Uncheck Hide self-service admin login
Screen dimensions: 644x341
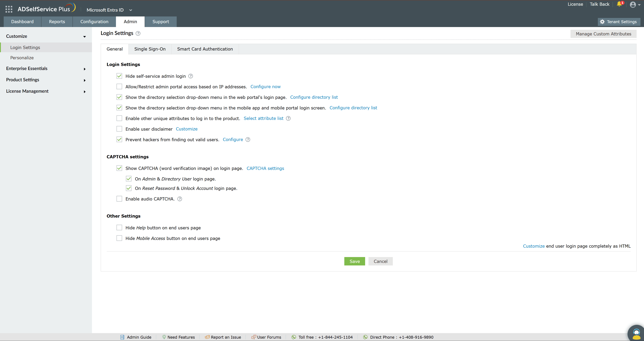coord(119,76)
